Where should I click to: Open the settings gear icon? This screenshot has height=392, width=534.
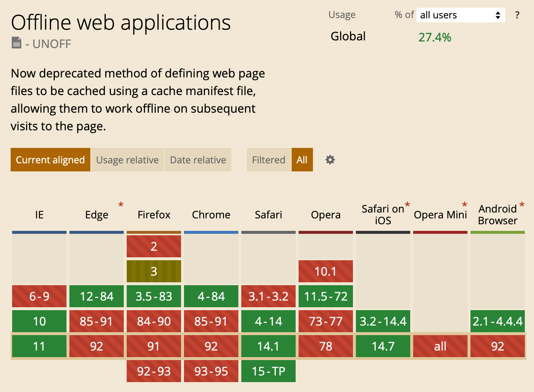pyautogui.click(x=330, y=160)
